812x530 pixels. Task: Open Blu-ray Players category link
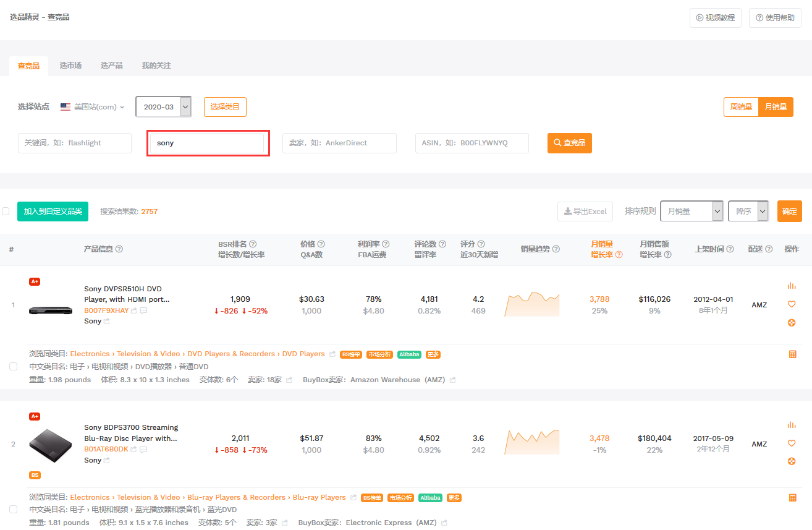(x=319, y=497)
